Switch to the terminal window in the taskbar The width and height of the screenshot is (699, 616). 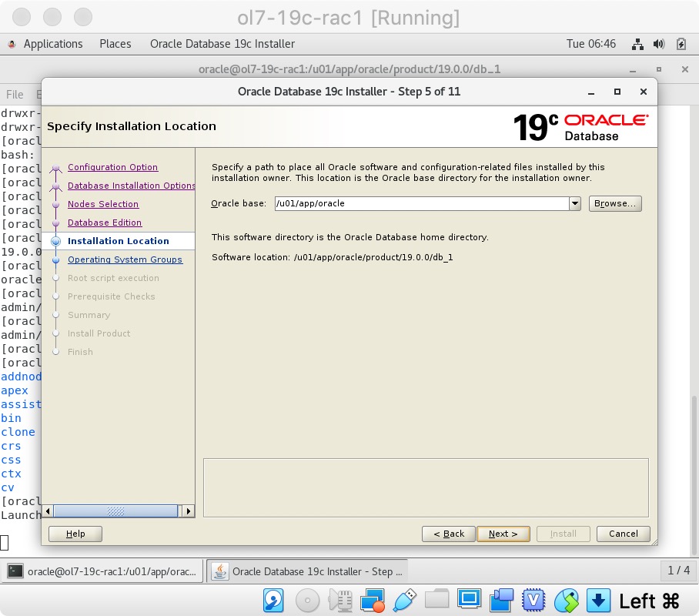[x=102, y=571]
